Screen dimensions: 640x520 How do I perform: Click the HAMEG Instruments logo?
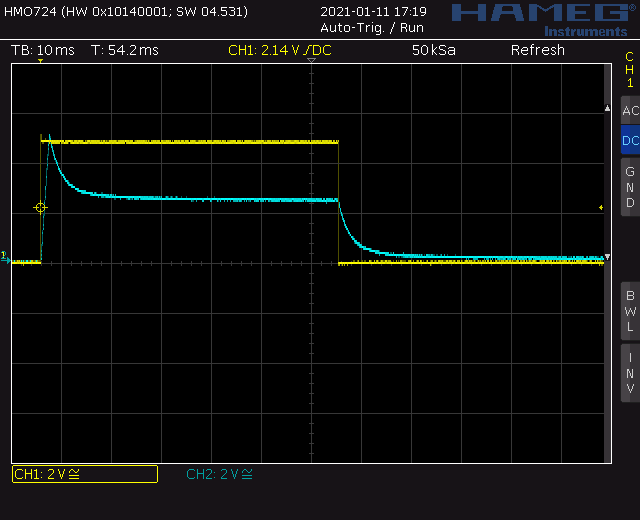[x=540, y=18]
